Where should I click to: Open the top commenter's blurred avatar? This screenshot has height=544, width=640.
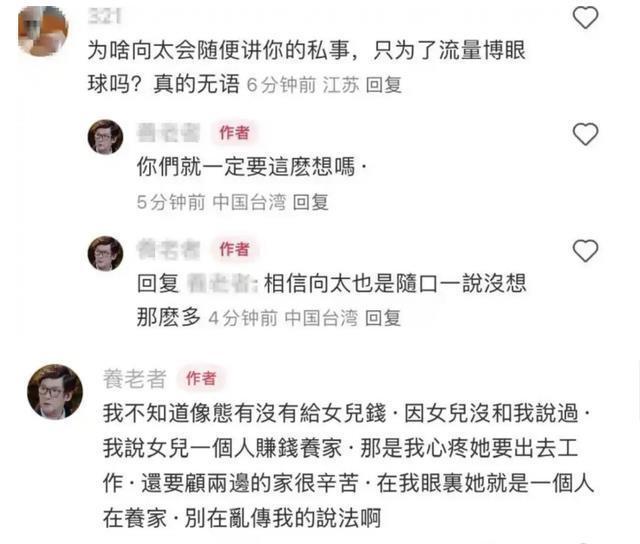coord(43,31)
